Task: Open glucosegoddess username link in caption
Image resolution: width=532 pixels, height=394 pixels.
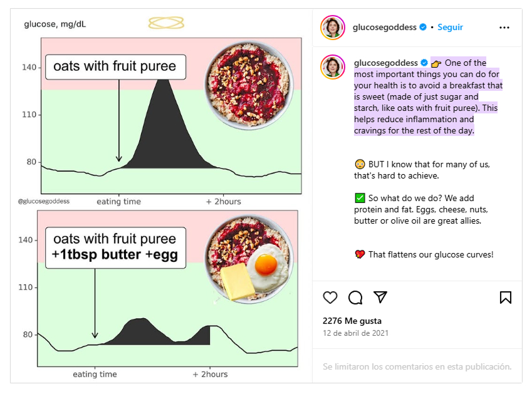Action: [x=385, y=63]
